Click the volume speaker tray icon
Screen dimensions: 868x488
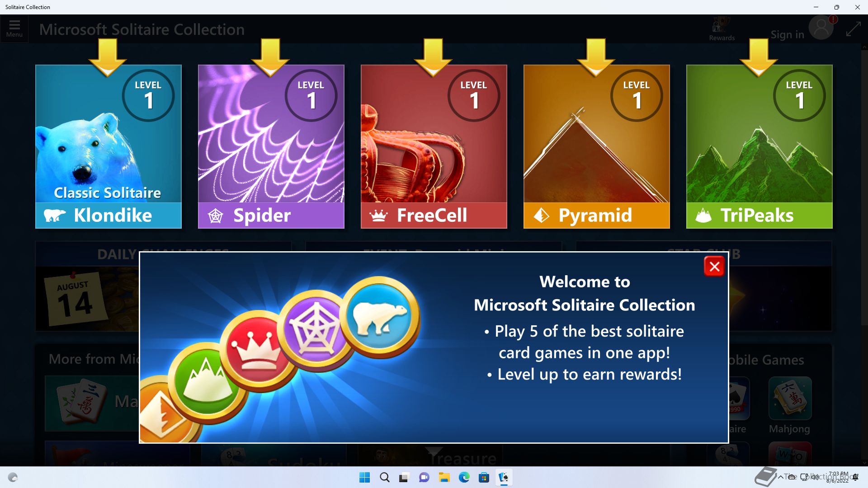pyautogui.click(x=815, y=477)
